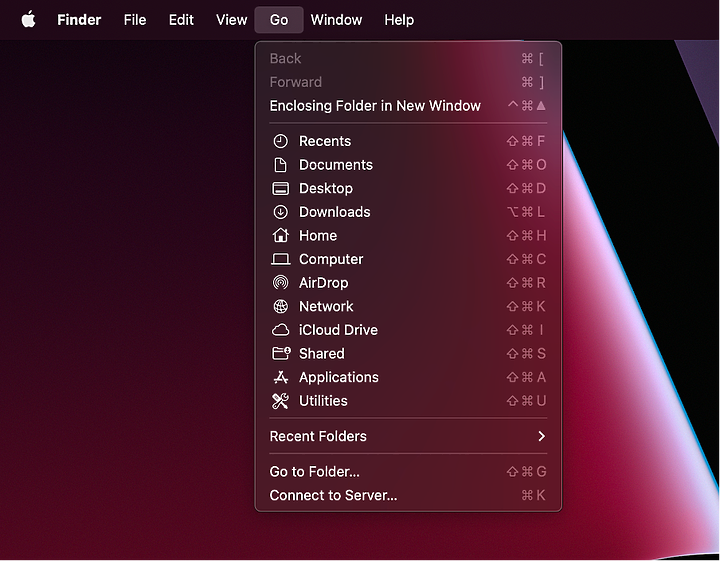This screenshot has height=561, width=720.
Task: Click the iCloud Drive cloud icon
Action: 281,330
